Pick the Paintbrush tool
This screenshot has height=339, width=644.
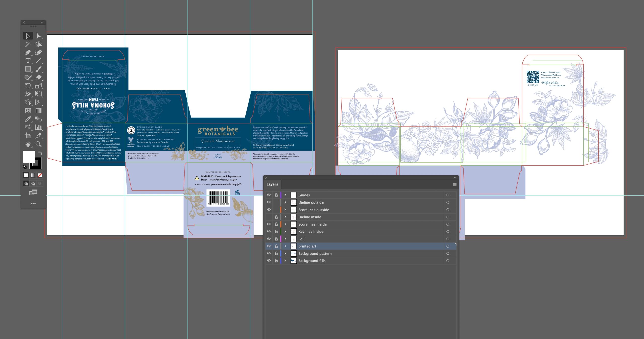click(x=38, y=69)
